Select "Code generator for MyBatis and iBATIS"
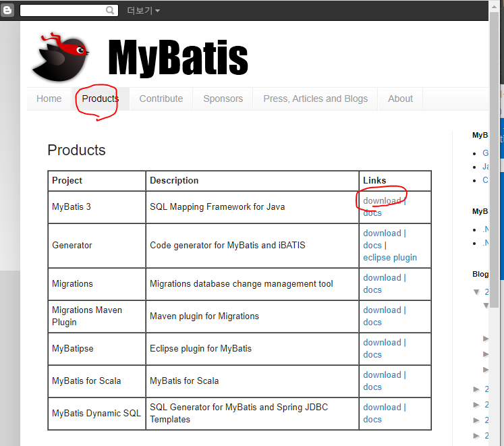504x446 pixels. click(x=227, y=246)
